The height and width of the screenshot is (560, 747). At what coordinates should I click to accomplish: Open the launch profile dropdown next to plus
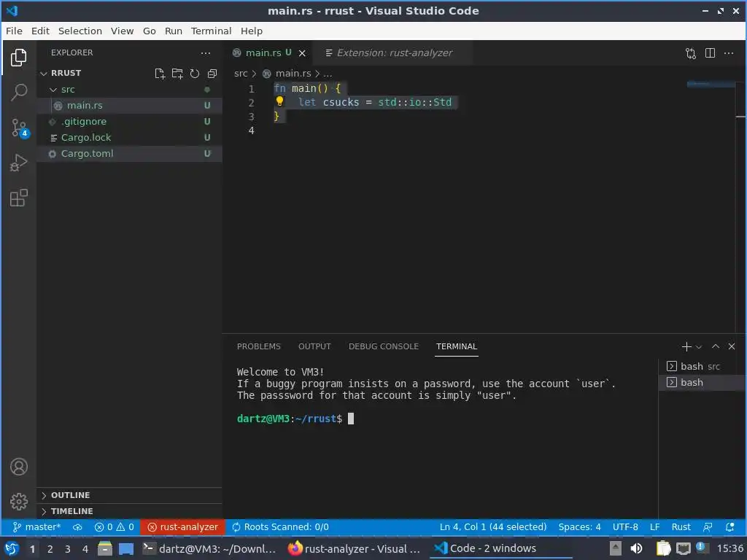(699, 347)
